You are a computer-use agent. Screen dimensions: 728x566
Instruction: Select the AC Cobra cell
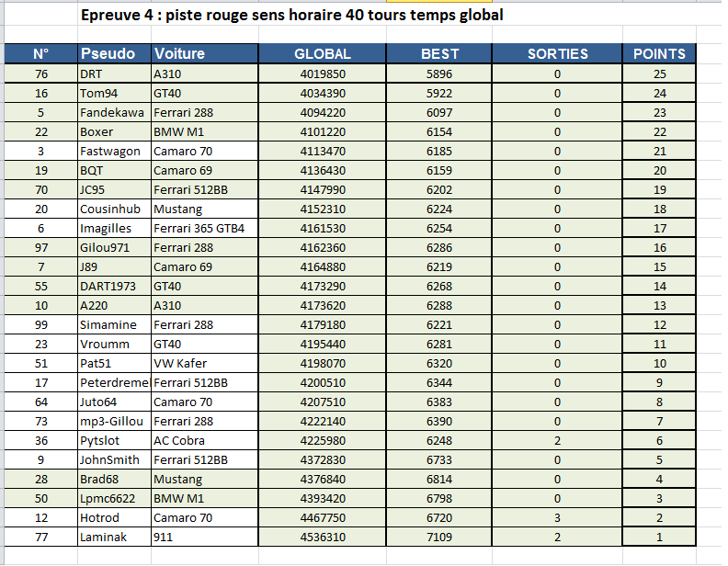point(205,440)
